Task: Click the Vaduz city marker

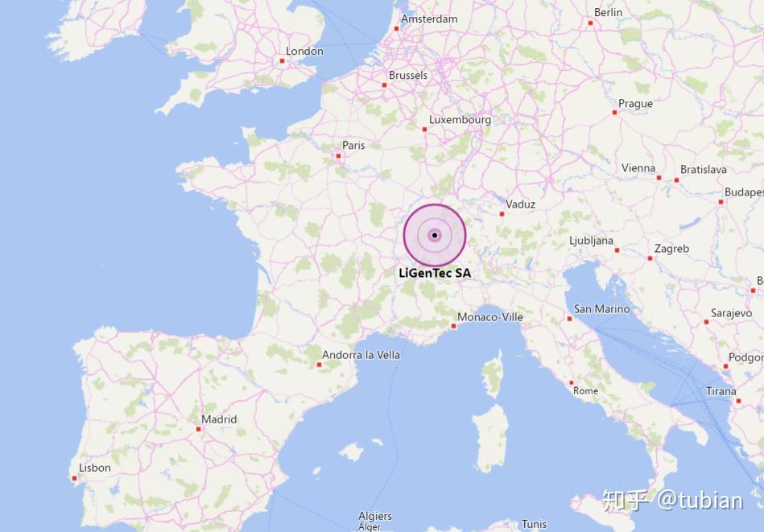Action: click(x=502, y=214)
